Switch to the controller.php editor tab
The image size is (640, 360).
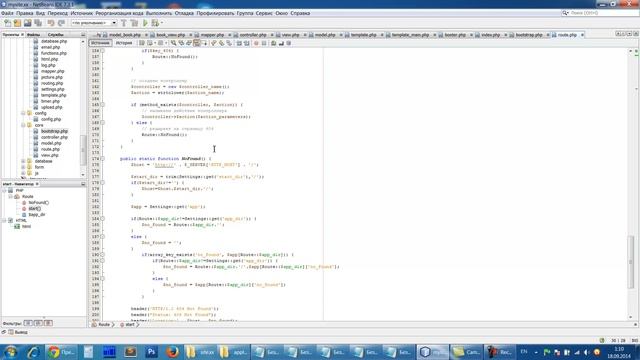tap(253, 35)
